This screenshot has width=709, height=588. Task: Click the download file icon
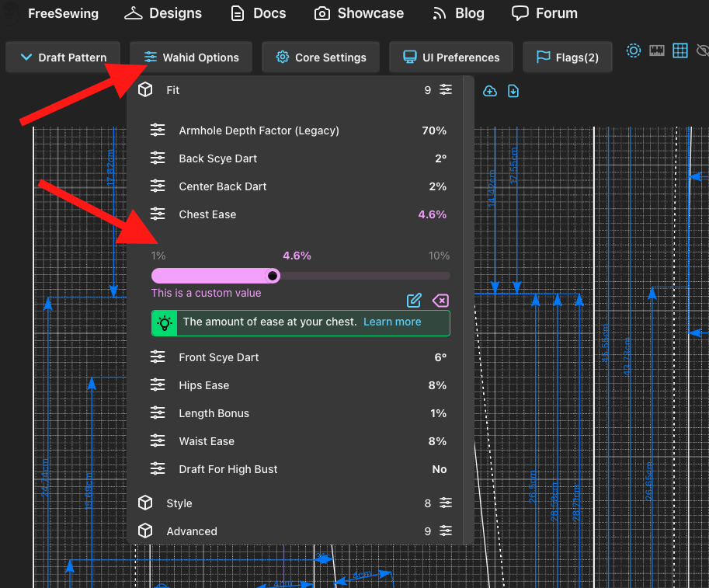[513, 92]
